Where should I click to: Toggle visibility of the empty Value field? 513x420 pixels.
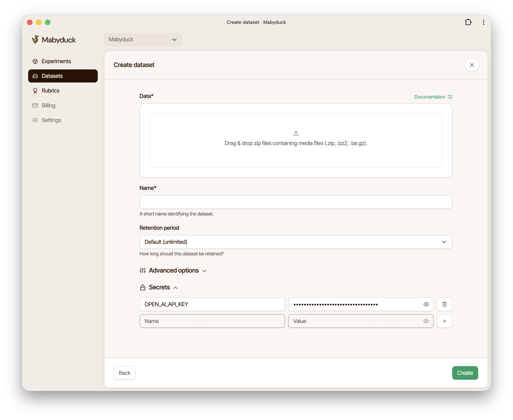[426, 321]
